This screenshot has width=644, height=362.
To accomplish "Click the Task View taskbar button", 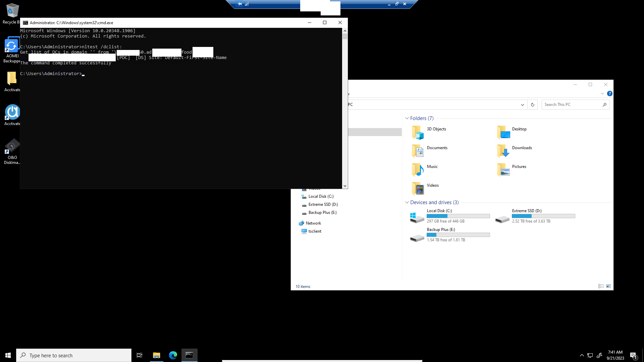I will tap(140, 355).
